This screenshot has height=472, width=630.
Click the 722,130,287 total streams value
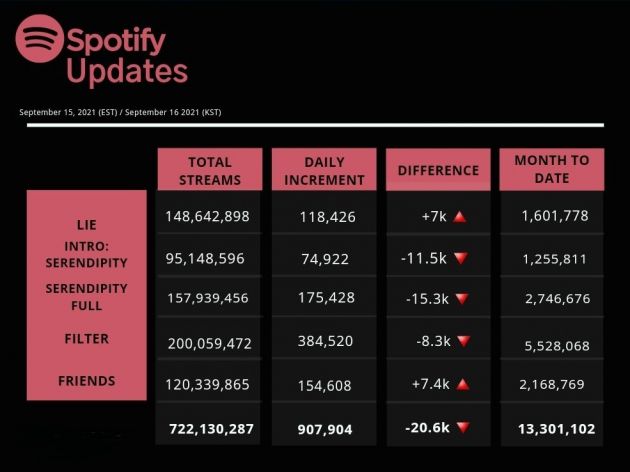209,429
